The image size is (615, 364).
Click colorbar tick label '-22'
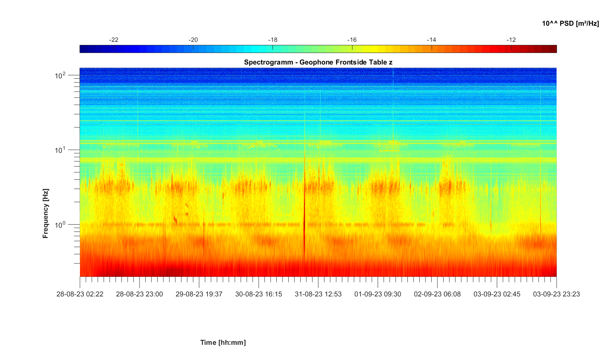pyautogui.click(x=114, y=40)
